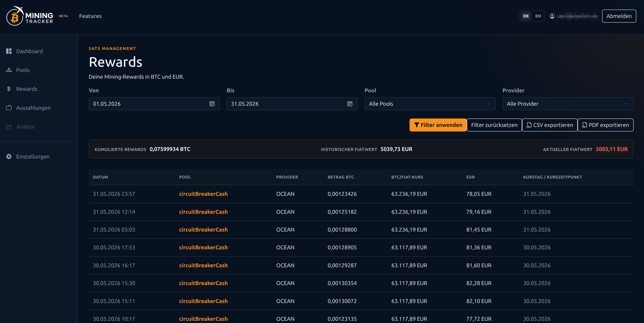Click EUR value 81,36 EUR
Screen dimensions: 644x323
[479, 247]
